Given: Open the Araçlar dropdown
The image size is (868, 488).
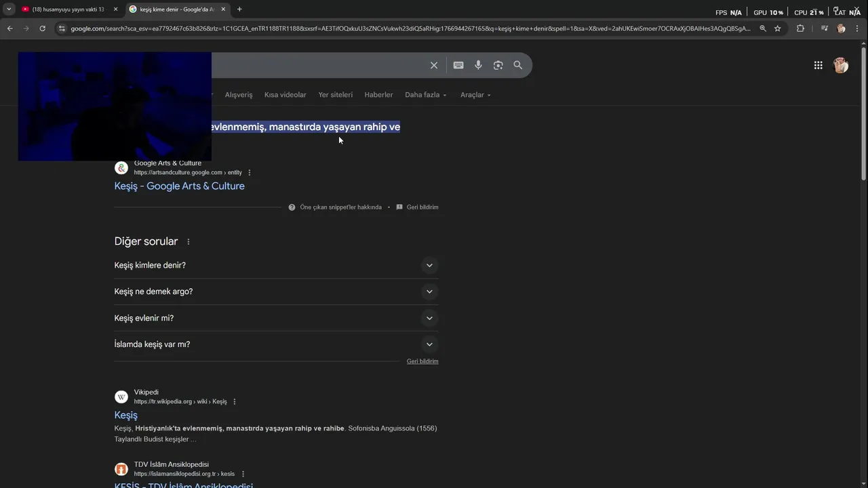Looking at the screenshot, I should click(x=475, y=95).
